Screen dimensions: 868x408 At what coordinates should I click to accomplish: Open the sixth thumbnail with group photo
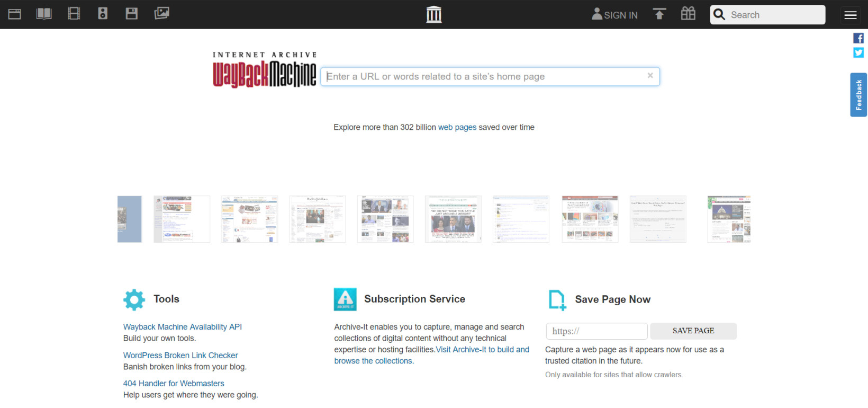(x=453, y=219)
